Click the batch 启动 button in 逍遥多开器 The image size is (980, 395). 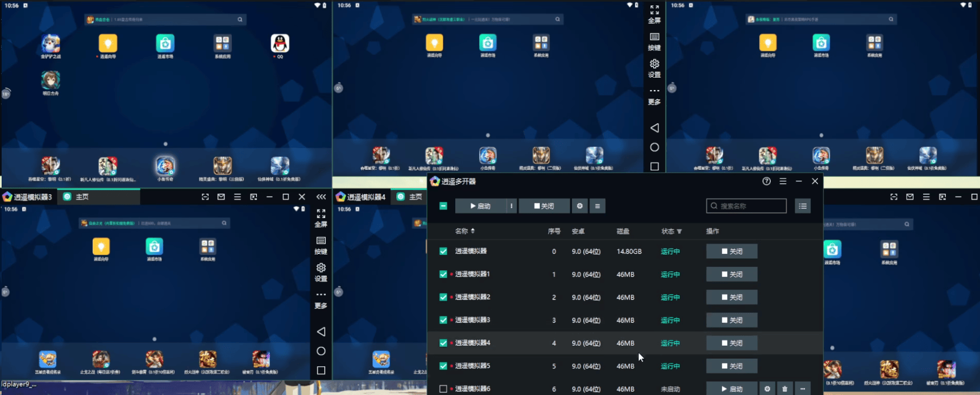click(x=481, y=206)
